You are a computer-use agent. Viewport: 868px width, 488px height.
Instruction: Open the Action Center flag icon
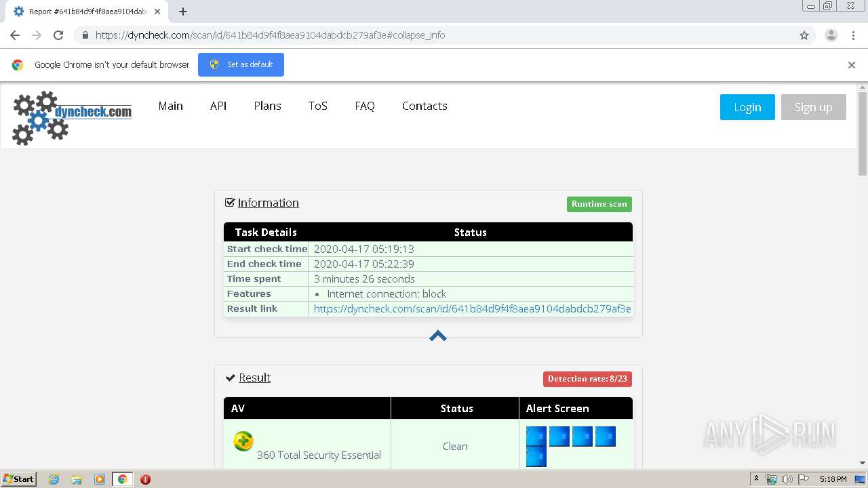pyautogui.click(x=803, y=479)
